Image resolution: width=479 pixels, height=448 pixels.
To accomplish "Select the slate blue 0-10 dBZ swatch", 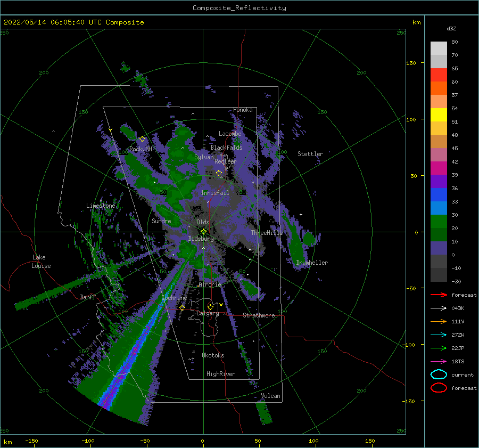I will coord(439,248).
